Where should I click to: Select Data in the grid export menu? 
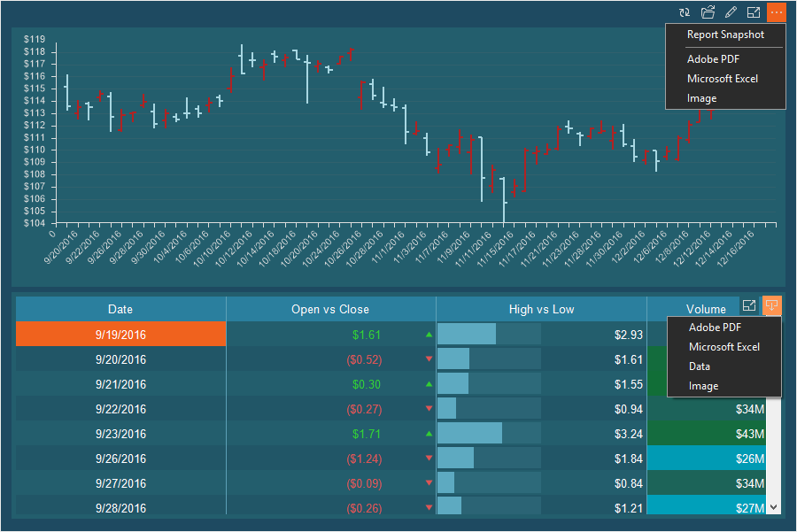tap(700, 366)
